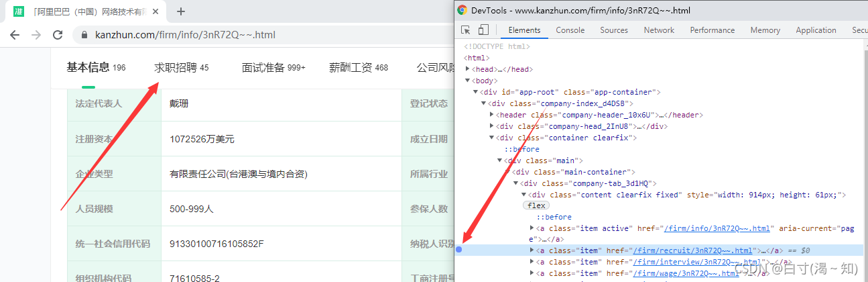Image resolution: width=868 pixels, height=282 pixels.
Task: Open the Memory tab in DevTools
Action: pyautogui.click(x=765, y=30)
